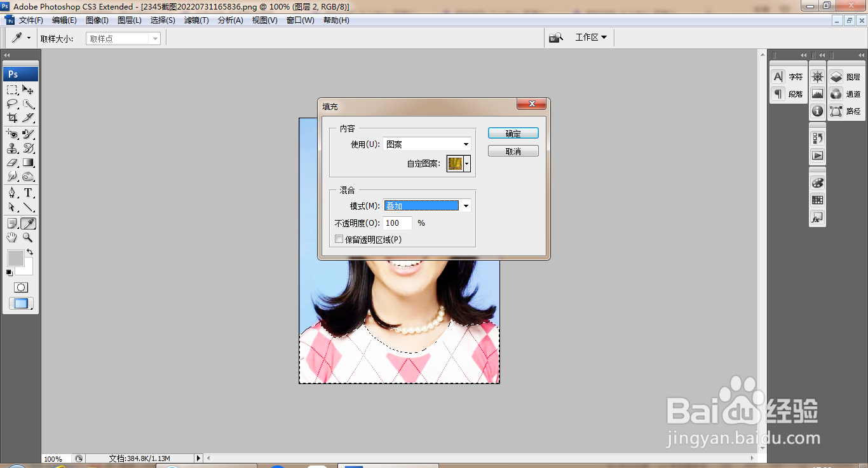
Task: Toggle Quick Mask mode button
Action: click(x=21, y=287)
